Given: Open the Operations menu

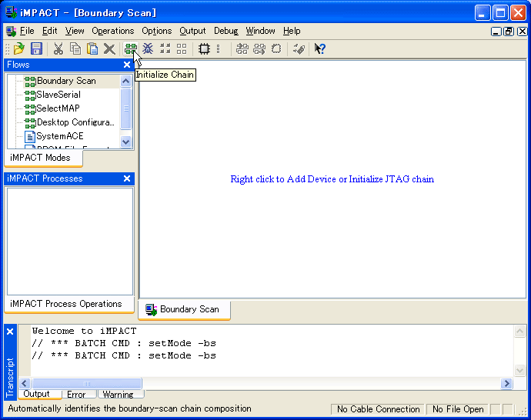Looking at the screenshot, I should click(x=113, y=31).
